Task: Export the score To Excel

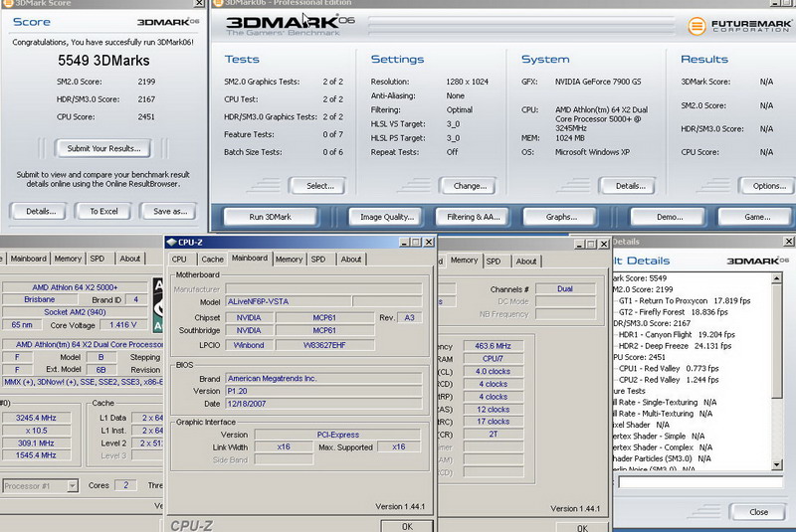Action: coord(103,212)
